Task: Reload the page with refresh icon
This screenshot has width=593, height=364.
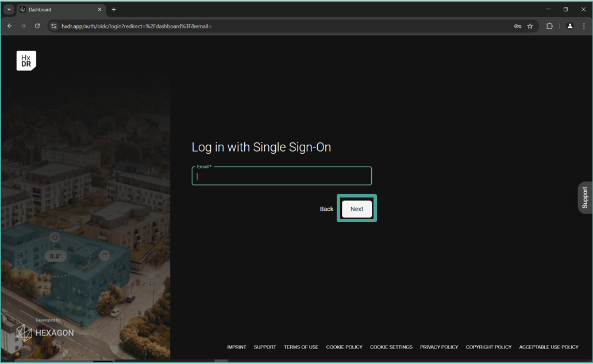Action: point(37,26)
